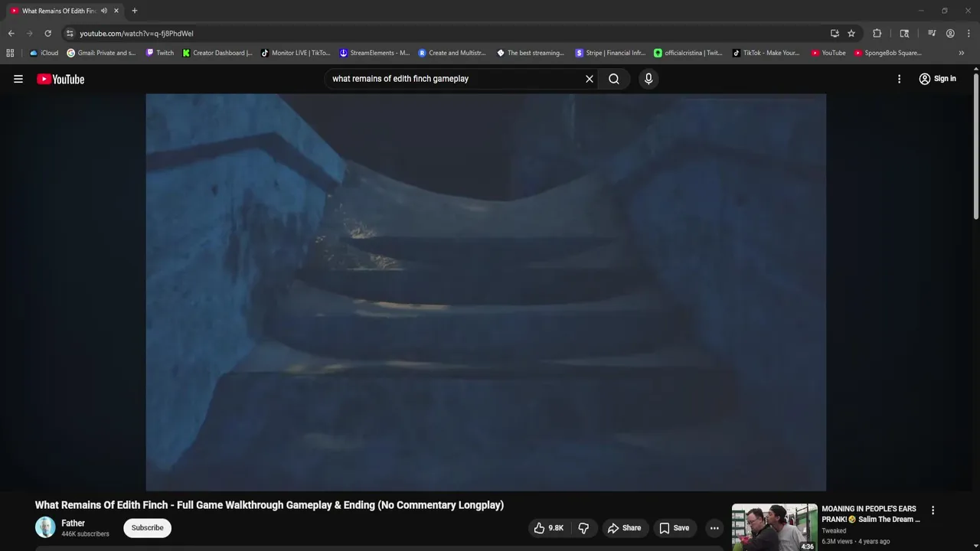The height and width of the screenshot is (551, 980).
Task: Open the apps grid in bookmarks bar
Action: coord(10,53)
